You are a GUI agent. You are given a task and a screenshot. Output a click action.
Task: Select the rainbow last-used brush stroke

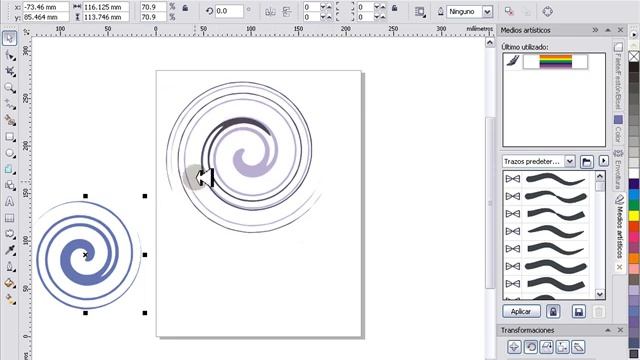[x=555, y=62]
